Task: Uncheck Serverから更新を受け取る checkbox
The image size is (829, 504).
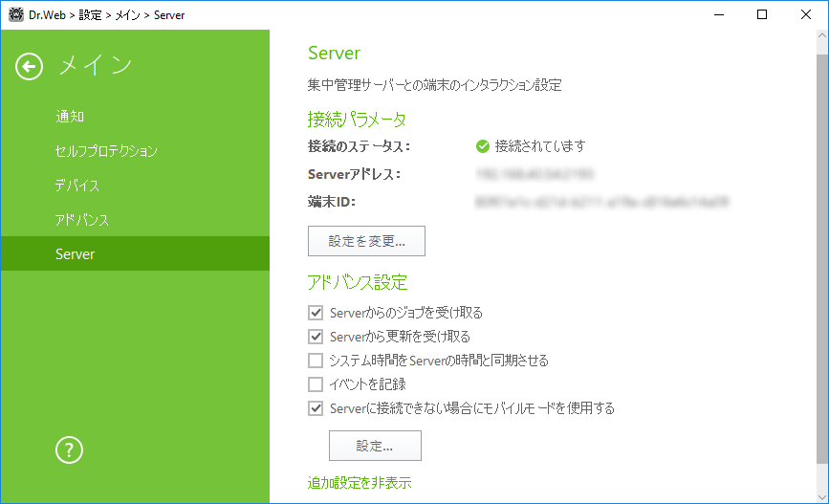Action: pos(316,337)
